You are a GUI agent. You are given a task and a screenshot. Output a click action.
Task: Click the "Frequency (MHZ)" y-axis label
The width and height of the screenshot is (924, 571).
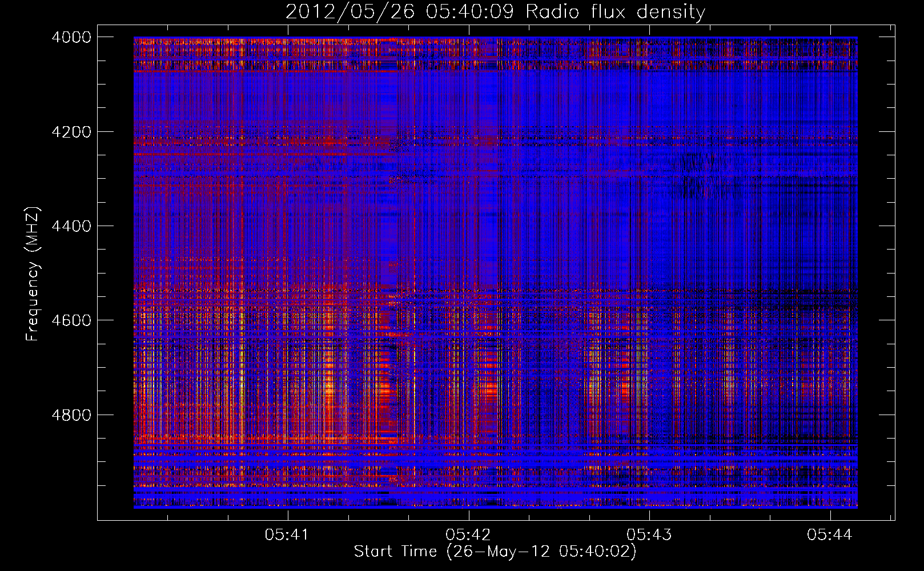pyautogui.click(x=33, y=274)
